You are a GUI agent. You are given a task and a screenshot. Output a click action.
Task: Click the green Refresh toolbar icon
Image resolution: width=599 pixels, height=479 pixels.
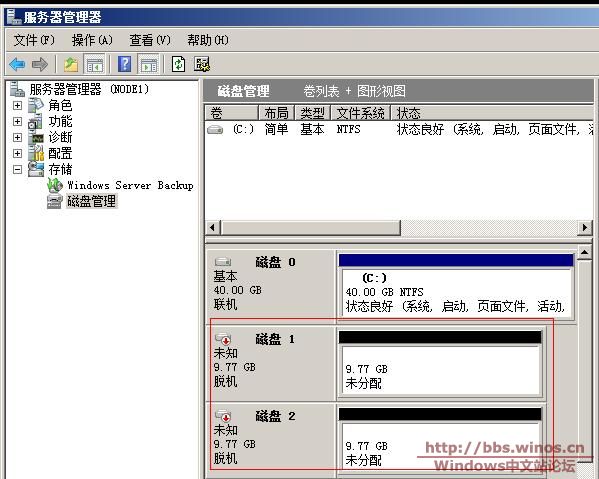pos(178,64)
